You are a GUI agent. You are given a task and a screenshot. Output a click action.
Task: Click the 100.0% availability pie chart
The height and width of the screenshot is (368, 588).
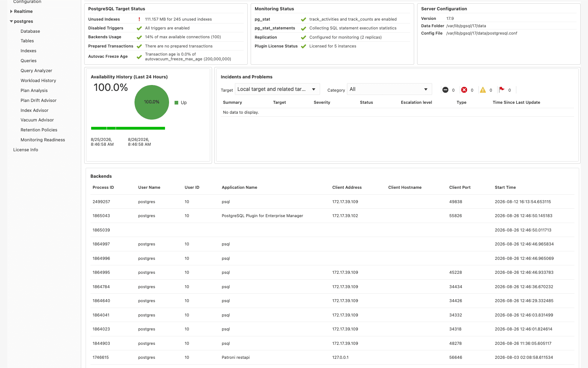click(152, 102)
